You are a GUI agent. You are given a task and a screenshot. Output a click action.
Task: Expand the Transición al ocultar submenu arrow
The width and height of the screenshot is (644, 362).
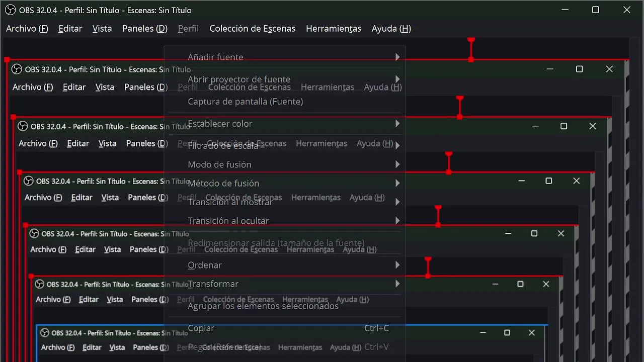point(397,221)
